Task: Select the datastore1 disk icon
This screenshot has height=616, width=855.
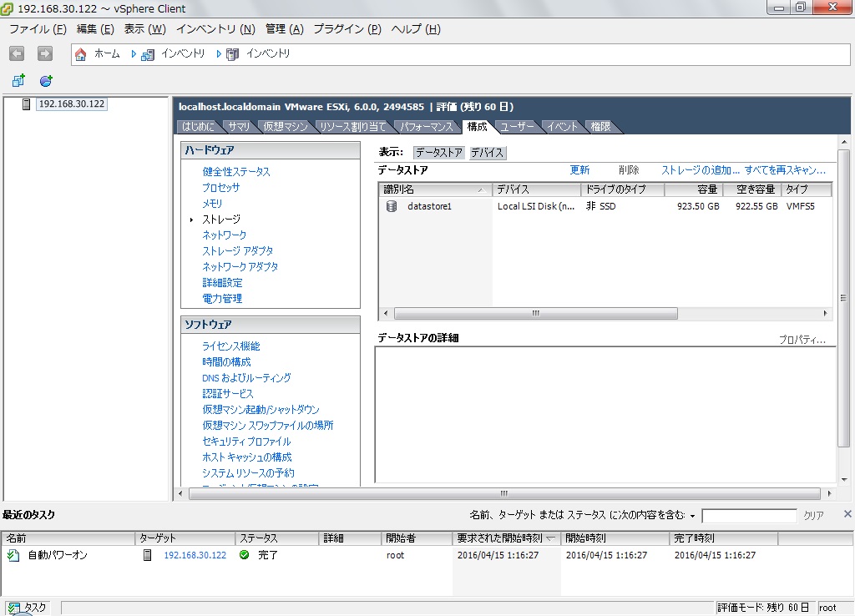Action: click(x=392, y=206)
